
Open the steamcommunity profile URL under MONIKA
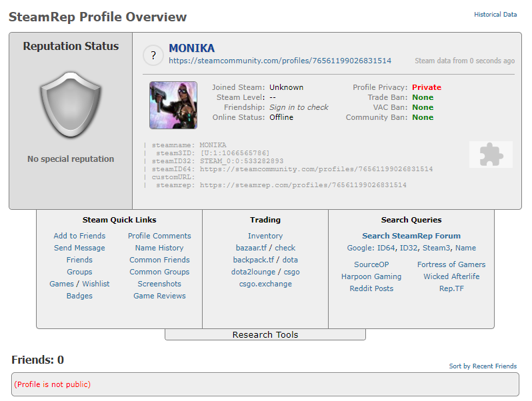(280, 61)
